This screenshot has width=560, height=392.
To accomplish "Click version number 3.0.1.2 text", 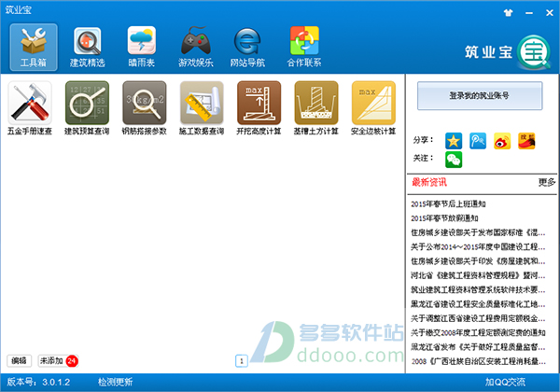I will pyautogui.click(x=56, y=382).
